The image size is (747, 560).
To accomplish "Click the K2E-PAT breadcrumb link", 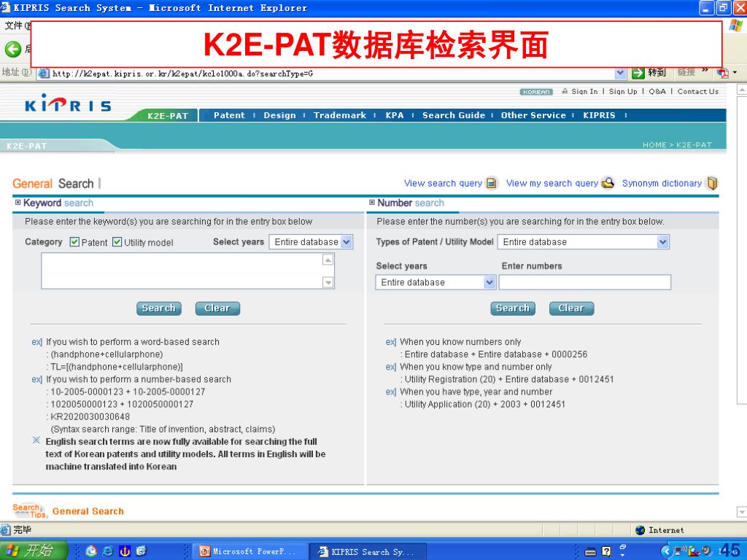I will tap(694, 145).
